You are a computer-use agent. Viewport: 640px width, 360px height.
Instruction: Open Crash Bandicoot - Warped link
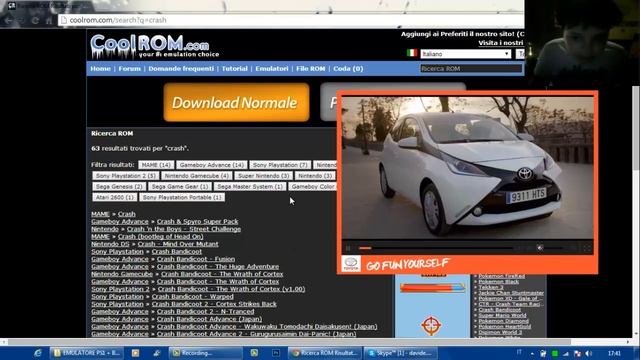193,297
